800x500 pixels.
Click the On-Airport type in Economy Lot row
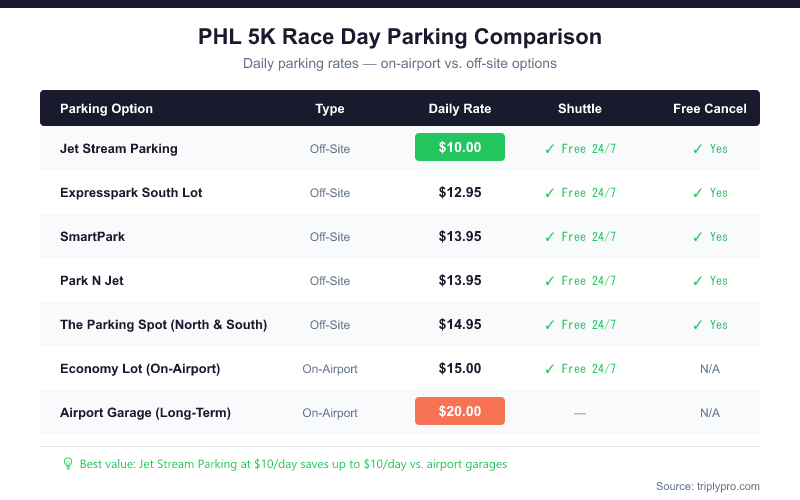[x=330, y=369]
